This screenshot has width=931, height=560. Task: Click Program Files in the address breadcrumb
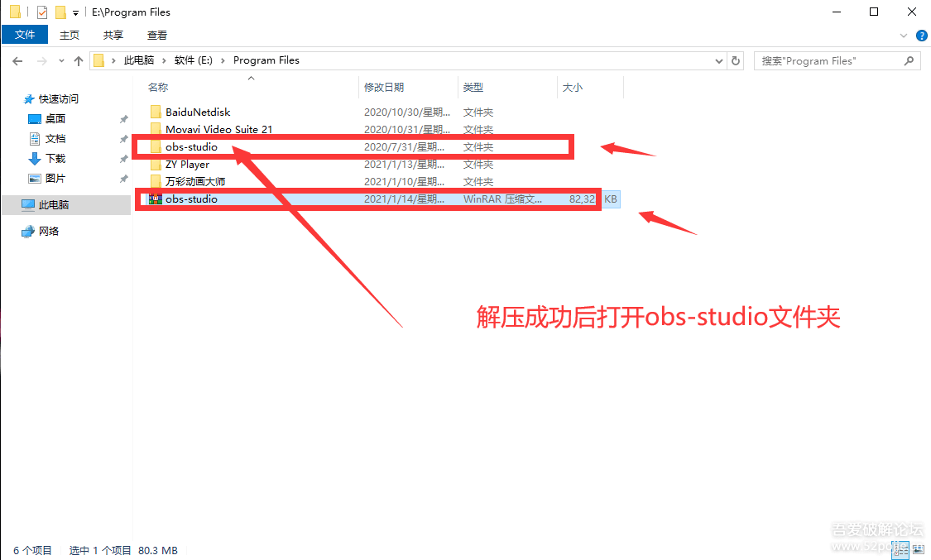coord(266,60)
